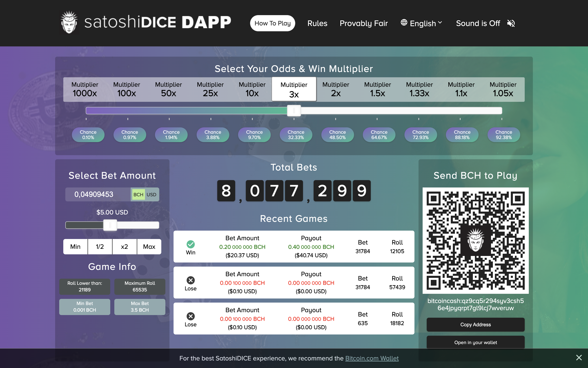Click Open in your wallet button
Screen dimensions: 588x368
(x=475, y=342)
